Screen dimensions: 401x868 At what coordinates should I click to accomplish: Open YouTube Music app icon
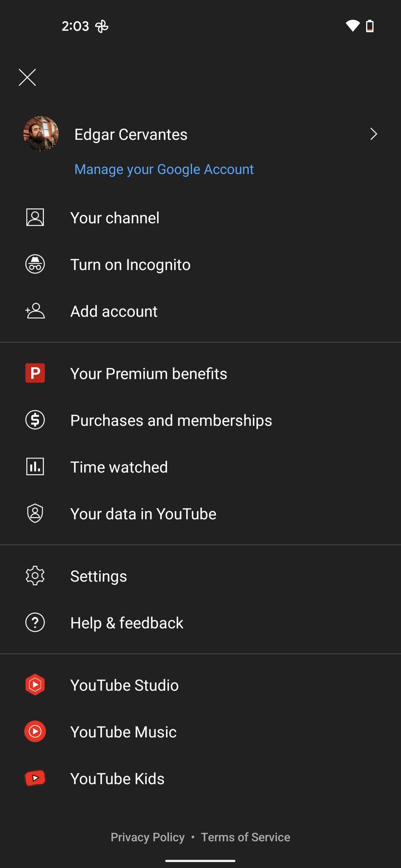(35, 731)
